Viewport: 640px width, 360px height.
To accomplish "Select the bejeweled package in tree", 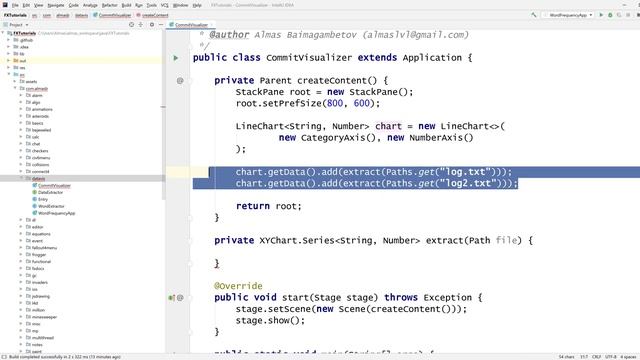I will click(41, 130).
